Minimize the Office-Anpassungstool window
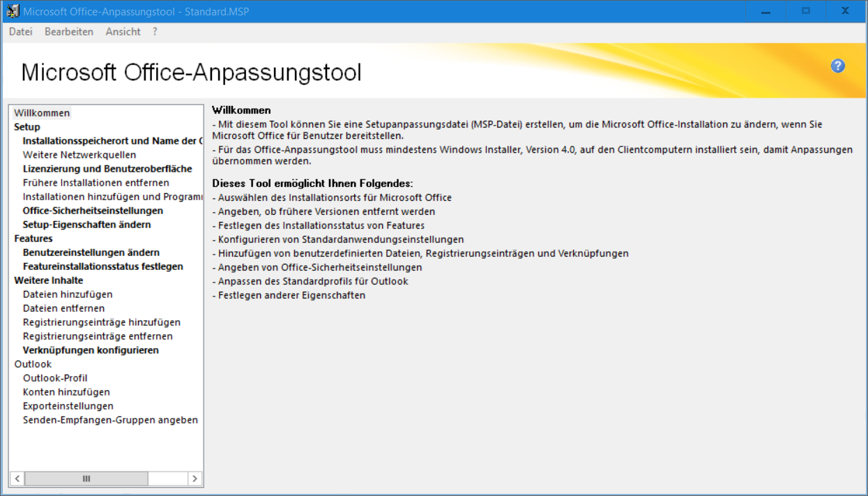The height and width of the screenshot is (496, 868). tap(766, 11)
